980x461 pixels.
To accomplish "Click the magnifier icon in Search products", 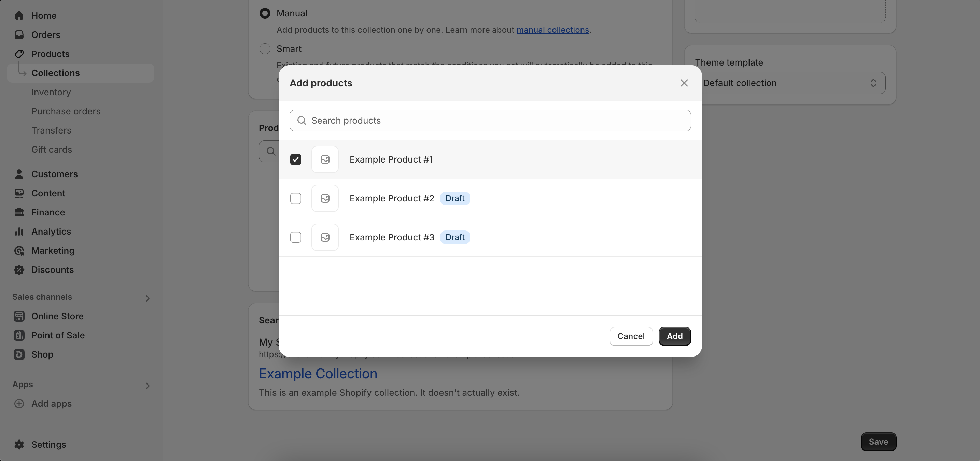I will click(x=302, y=121).
